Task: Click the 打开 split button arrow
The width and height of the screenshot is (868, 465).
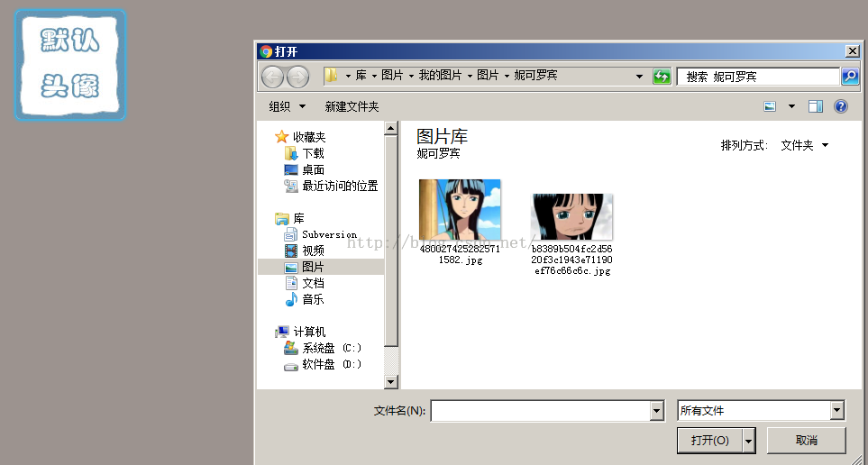Action: (749, 441)
